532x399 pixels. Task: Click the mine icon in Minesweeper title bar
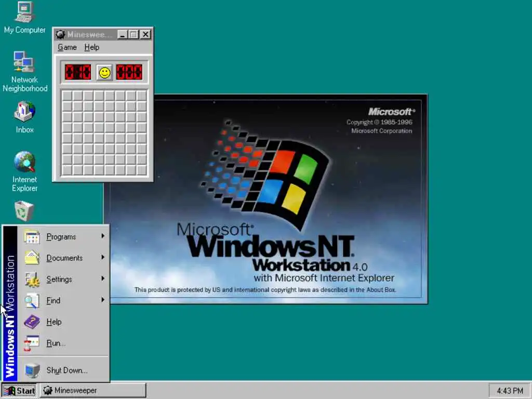point(60,34)
